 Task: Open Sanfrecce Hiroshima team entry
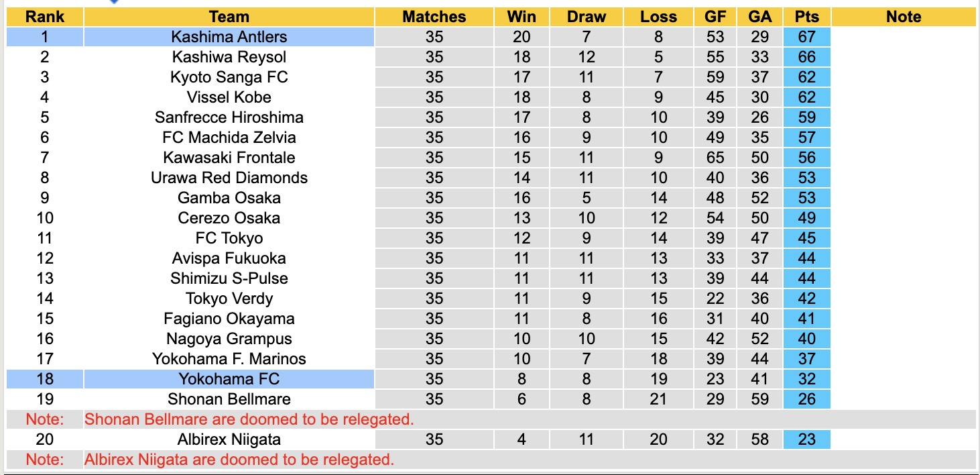[x=229, y=117]
